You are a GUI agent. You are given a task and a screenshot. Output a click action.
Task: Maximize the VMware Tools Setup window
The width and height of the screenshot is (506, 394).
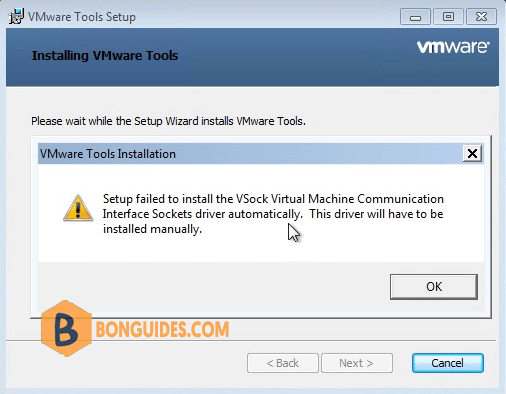(448, 16)
